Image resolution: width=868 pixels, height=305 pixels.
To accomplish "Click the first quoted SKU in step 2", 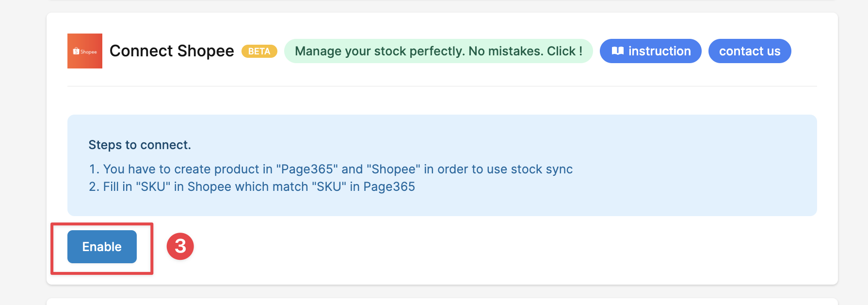I will tap(153, 186).
